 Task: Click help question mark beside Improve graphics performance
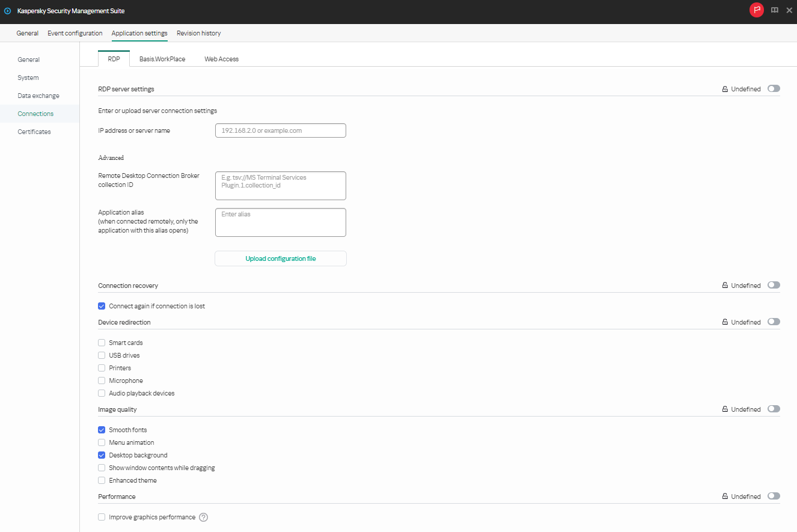[x=203, y=517]
